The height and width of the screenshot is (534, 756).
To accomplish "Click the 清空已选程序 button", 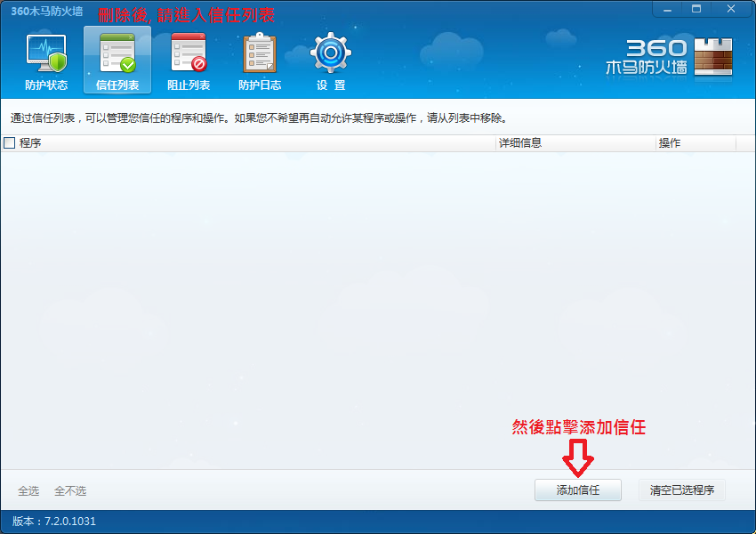I will coord(682,490).
